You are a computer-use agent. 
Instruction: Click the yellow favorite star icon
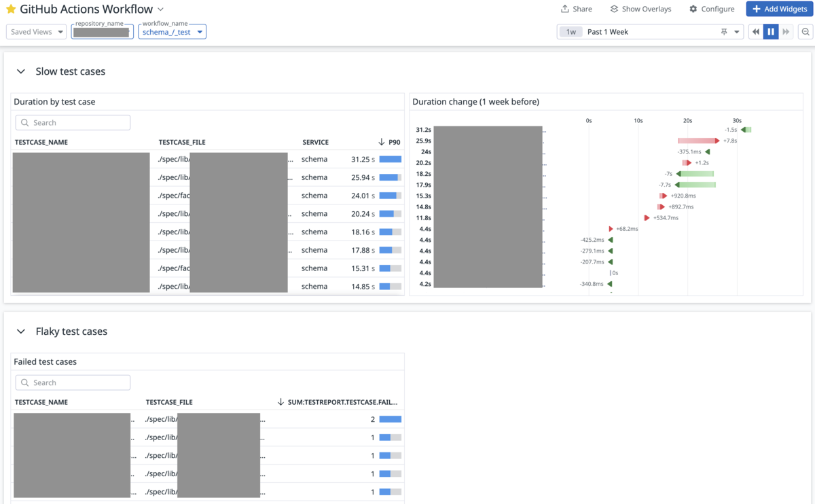pyautogui.click(x=11, y=10)
